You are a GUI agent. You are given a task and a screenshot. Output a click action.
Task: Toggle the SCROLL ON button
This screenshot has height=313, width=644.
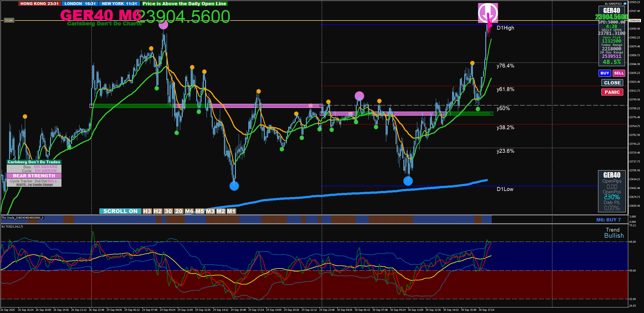pyautogui.click(x=120, y=211)
